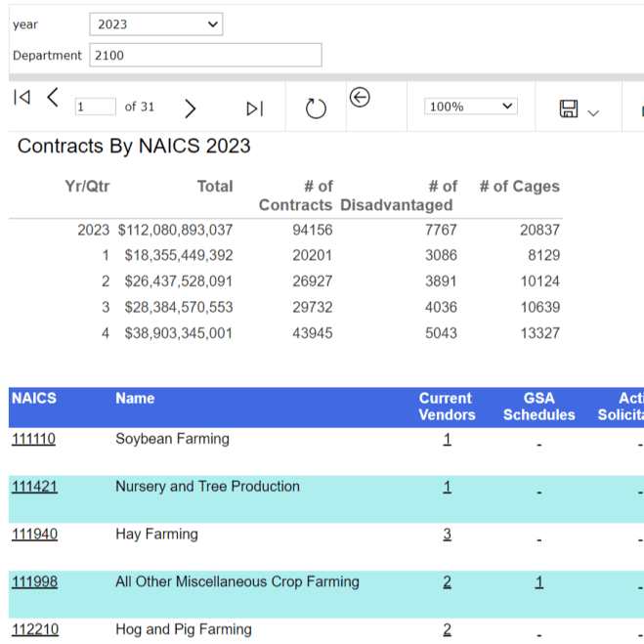Open the year dropdown showing 2023

coord(156,24)
